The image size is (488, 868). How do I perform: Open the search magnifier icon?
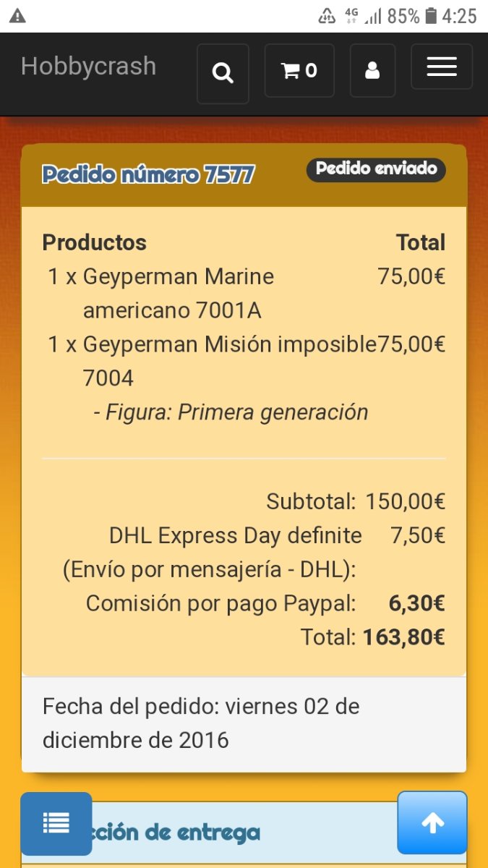click(223, 72)
